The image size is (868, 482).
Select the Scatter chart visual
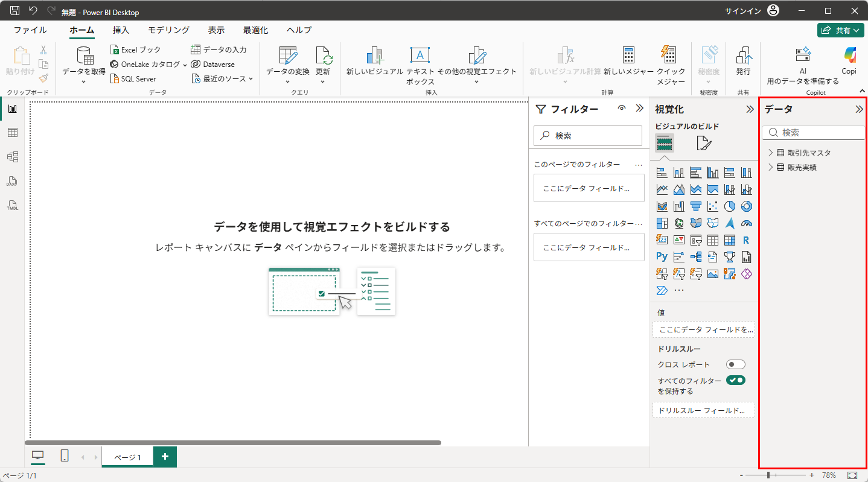[713, 206]
